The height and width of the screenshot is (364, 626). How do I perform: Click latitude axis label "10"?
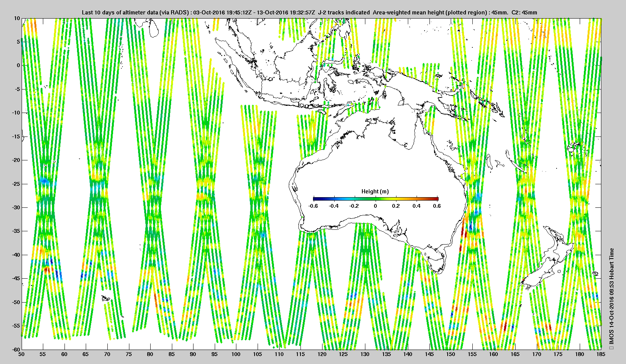(x=17, y=18)
